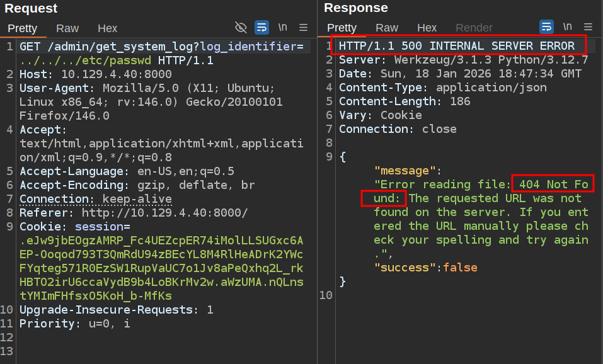The image size is (603, 364).
Task: Toggle the request's hidden-inspector eye icon
Action: pos(241,27)
